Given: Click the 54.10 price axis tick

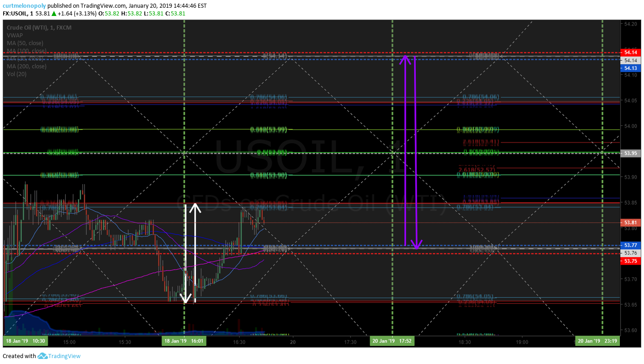Looking at the screenshot, I should (631, 75).
